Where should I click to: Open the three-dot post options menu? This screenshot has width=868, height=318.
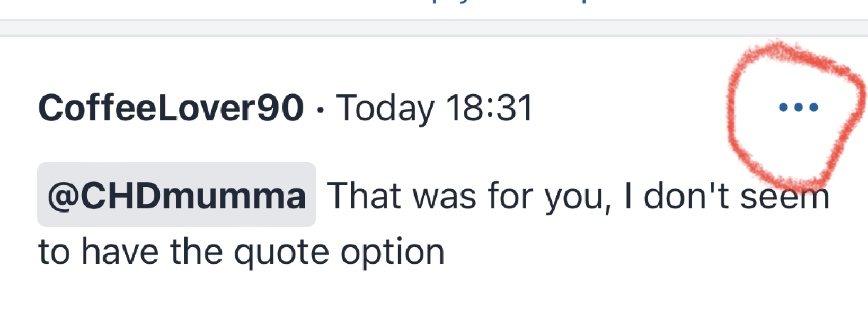(x=798, y=108)
